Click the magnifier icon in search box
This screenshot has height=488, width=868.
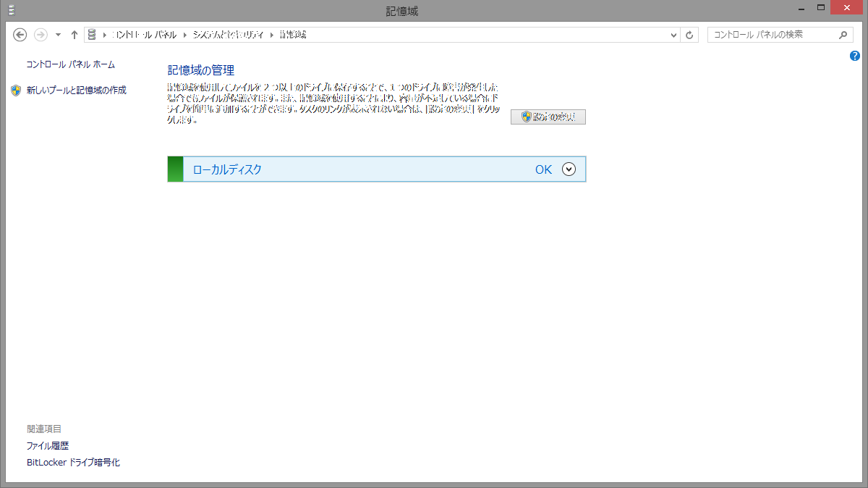click(843, 35)
